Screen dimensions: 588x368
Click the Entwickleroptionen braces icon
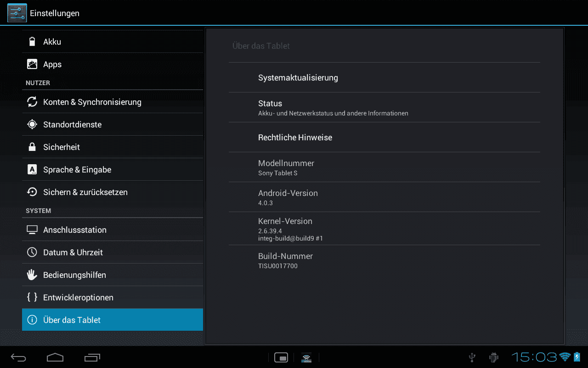[32, 297]
